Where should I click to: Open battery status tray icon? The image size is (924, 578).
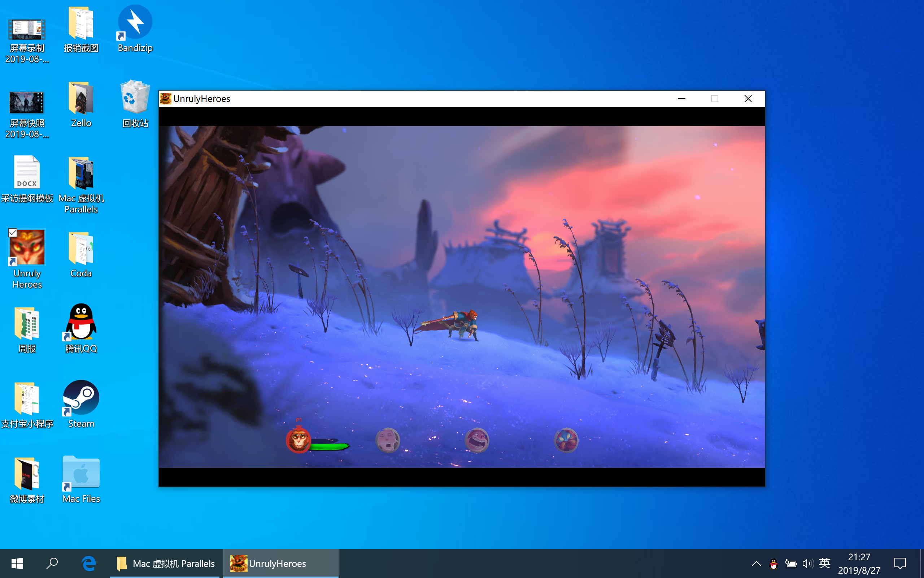[791, 564]
